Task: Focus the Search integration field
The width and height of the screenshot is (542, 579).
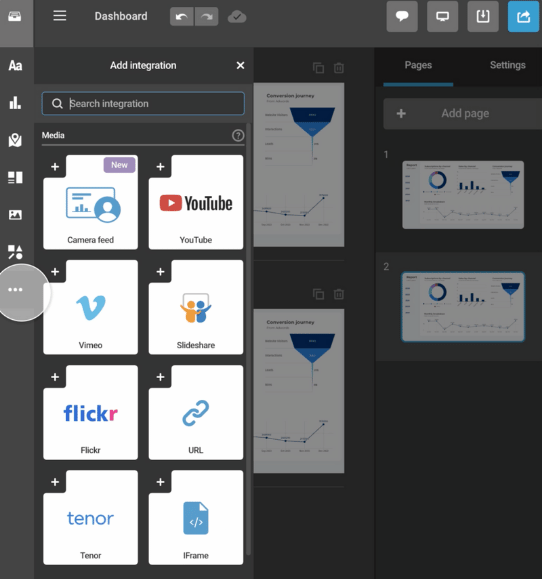Action: click(x=143, y=103)
